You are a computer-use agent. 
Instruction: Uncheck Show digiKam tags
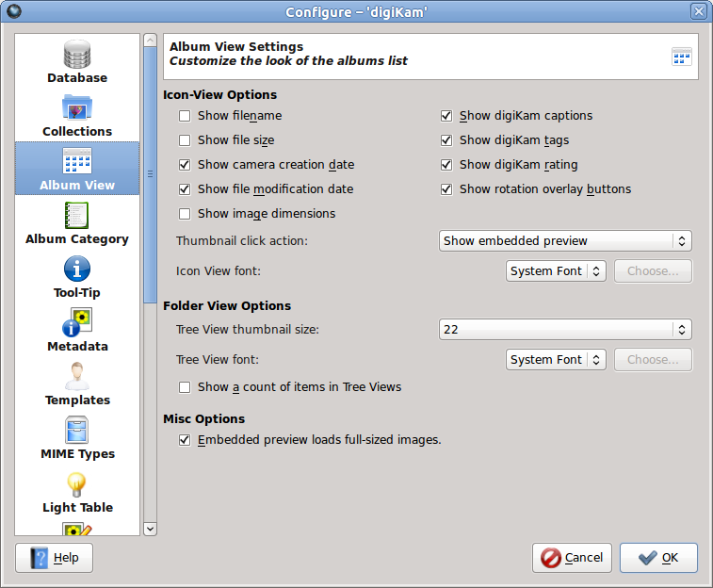tap(446, 140)
